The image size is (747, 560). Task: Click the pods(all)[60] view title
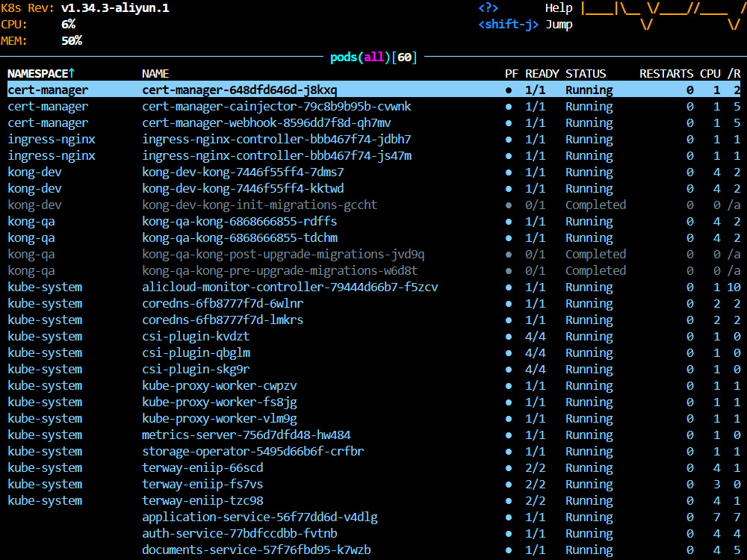tap(373, 57)
